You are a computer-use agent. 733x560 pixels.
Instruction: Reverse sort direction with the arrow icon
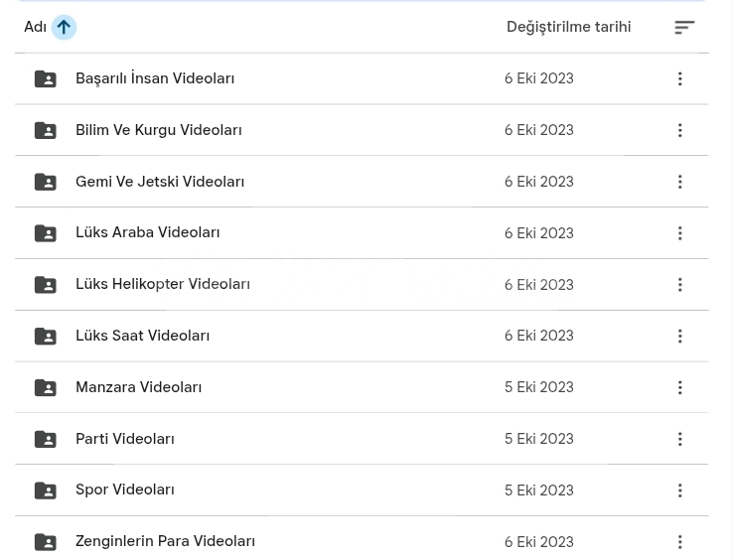[x=63, y=27]
